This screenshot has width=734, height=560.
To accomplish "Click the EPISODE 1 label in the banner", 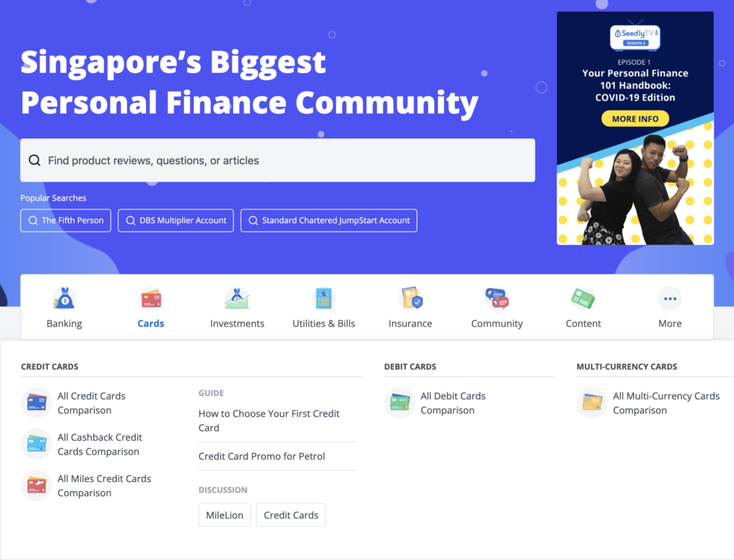I will (634, 62).
